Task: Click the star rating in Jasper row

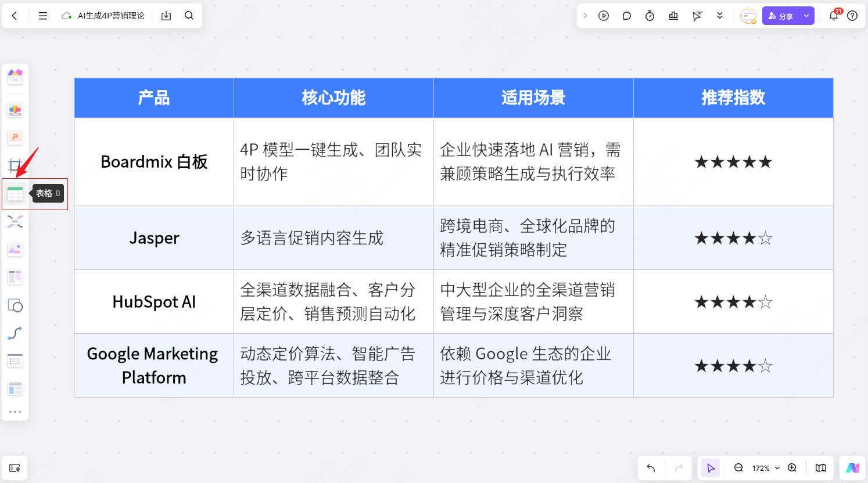Action: pos(733,238)
